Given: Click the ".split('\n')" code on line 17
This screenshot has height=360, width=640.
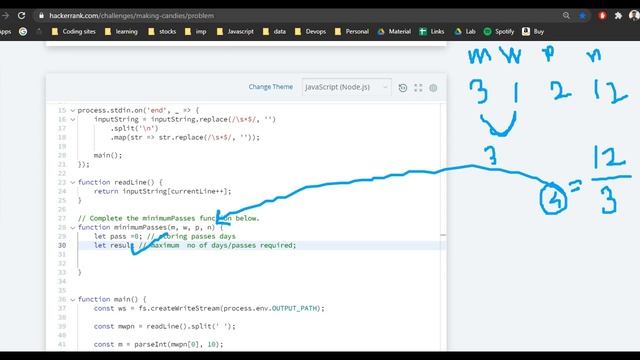Looking at the screenshot, I should click(134, 129).
